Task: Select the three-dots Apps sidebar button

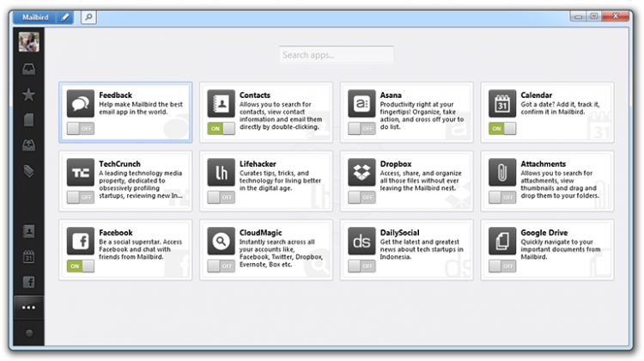Action: (x=28, y=308)
